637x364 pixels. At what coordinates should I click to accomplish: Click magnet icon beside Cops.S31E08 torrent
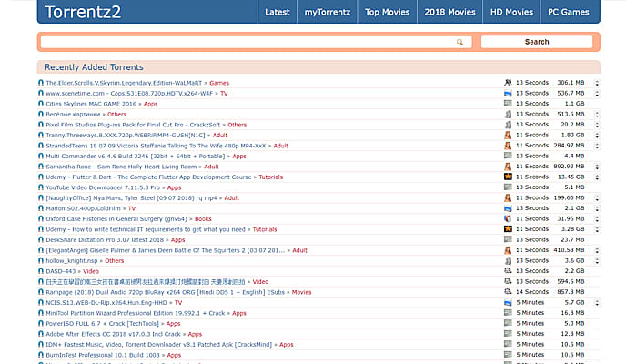tap(41, 94)
